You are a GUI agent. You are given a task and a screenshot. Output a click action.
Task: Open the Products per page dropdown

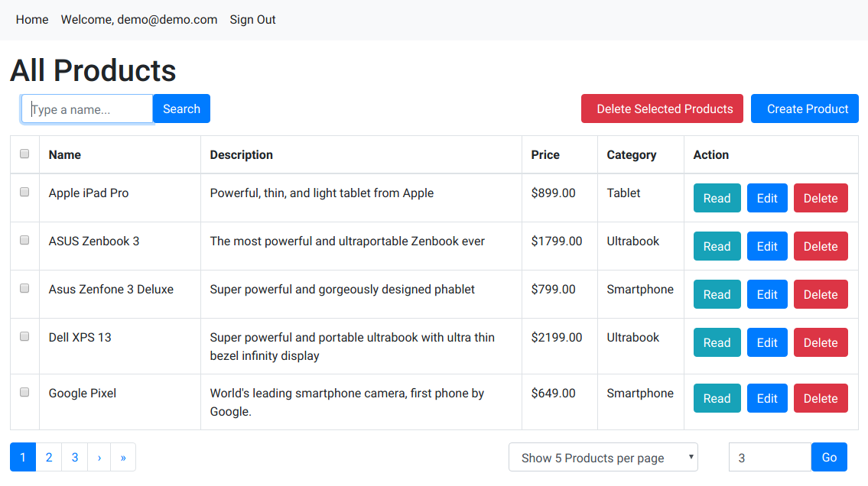coord(603,458)
